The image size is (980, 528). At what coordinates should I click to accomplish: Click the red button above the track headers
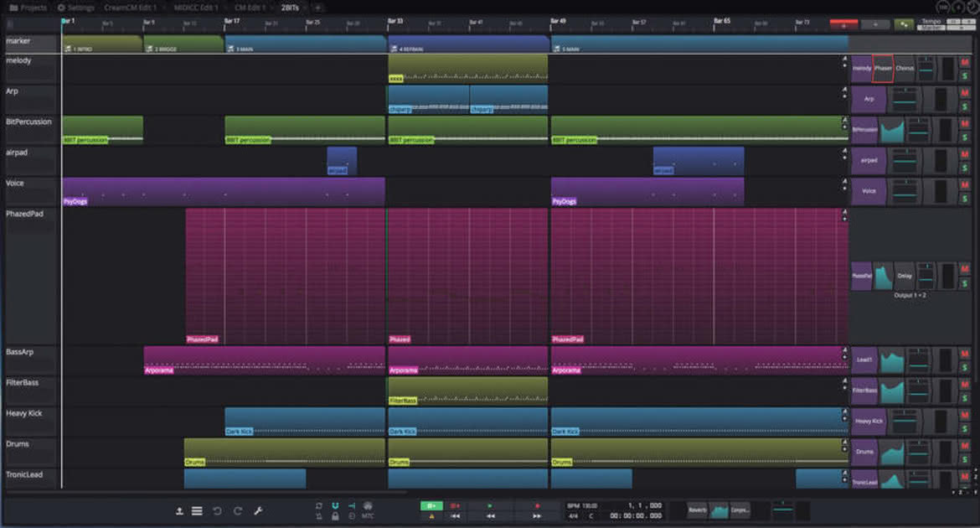[843, 24]
